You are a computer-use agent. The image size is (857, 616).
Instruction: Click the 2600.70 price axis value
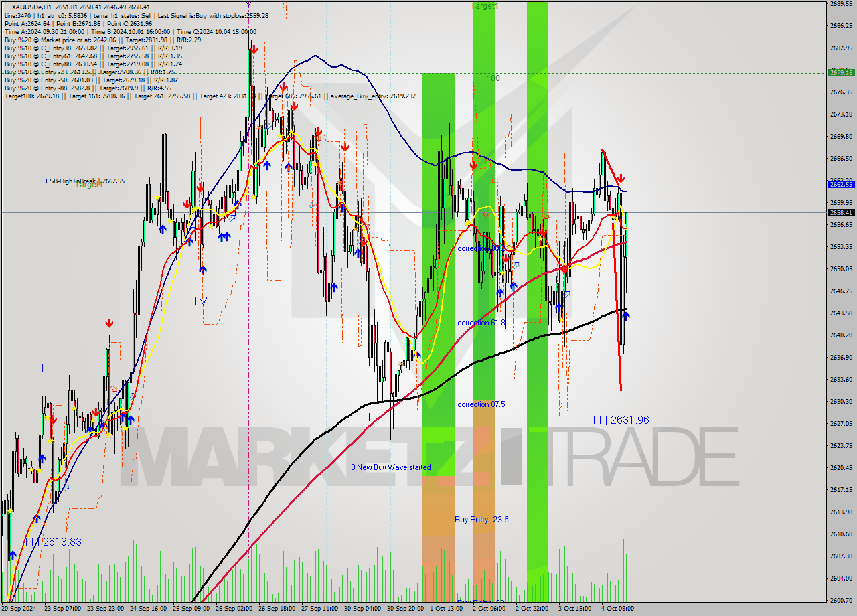click(840, 600)
